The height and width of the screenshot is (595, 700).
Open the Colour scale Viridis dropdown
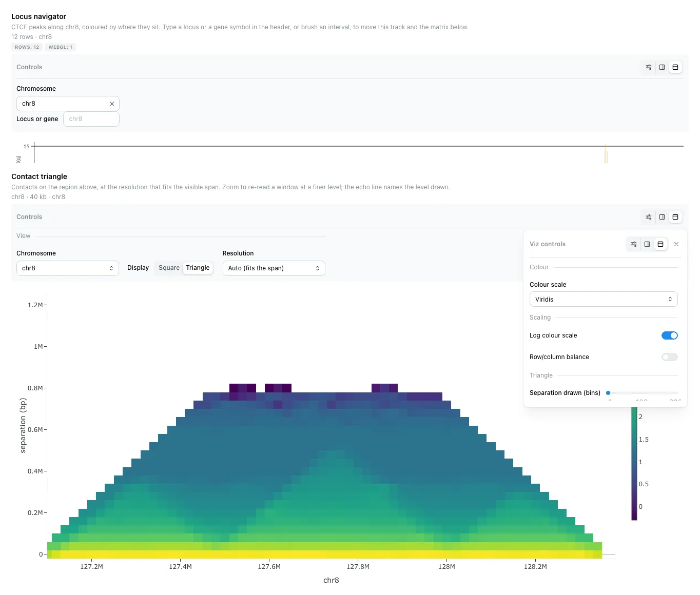[x=604, y=299]
